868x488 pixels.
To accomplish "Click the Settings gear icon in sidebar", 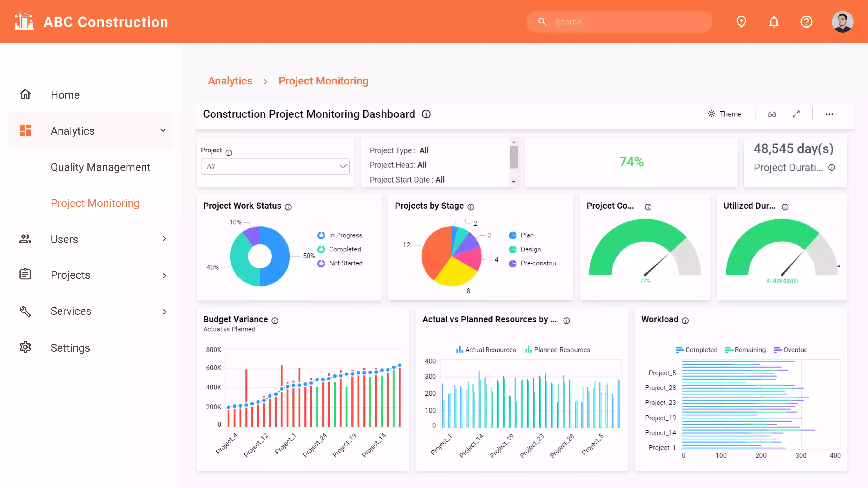I will tap(25, 347).
